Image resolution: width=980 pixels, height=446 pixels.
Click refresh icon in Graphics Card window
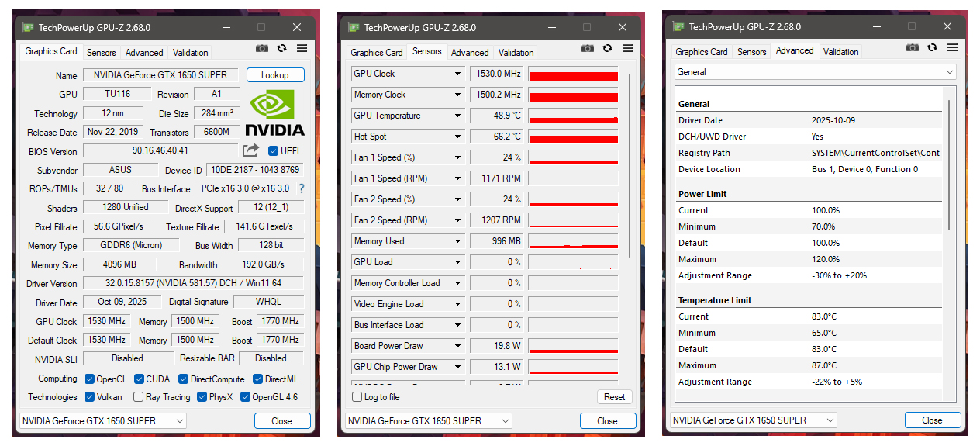(281, 48)
